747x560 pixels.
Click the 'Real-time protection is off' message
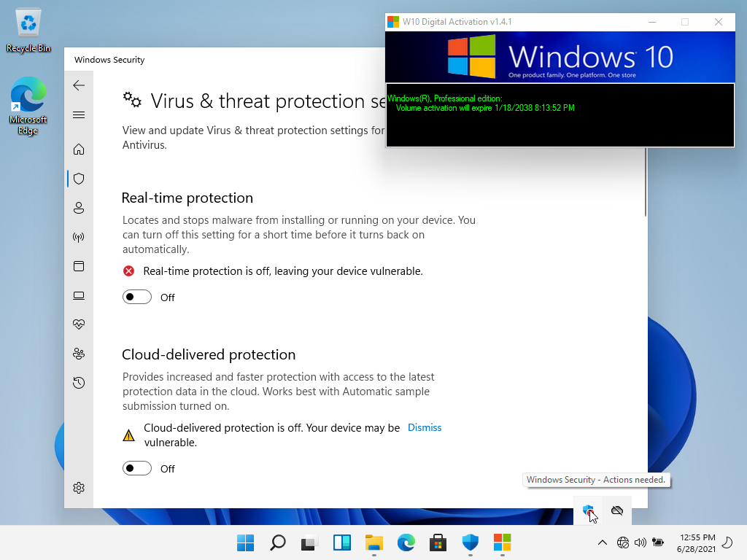point(283,271)
